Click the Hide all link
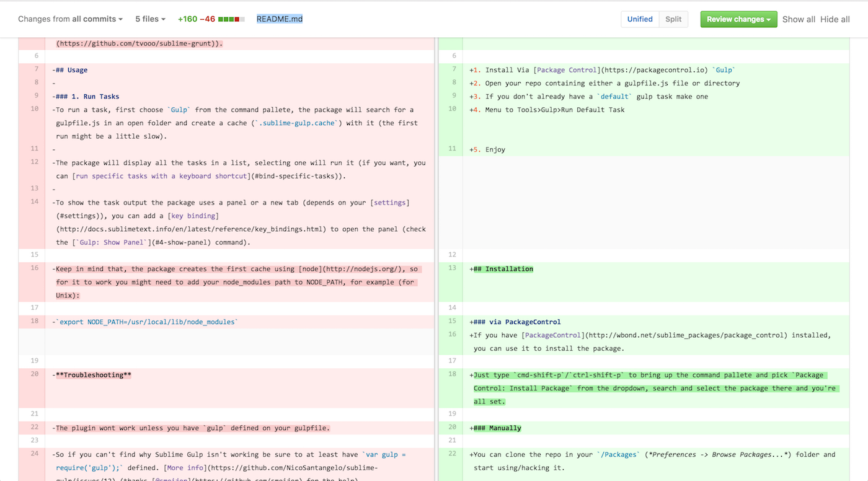 click(835, 19)
